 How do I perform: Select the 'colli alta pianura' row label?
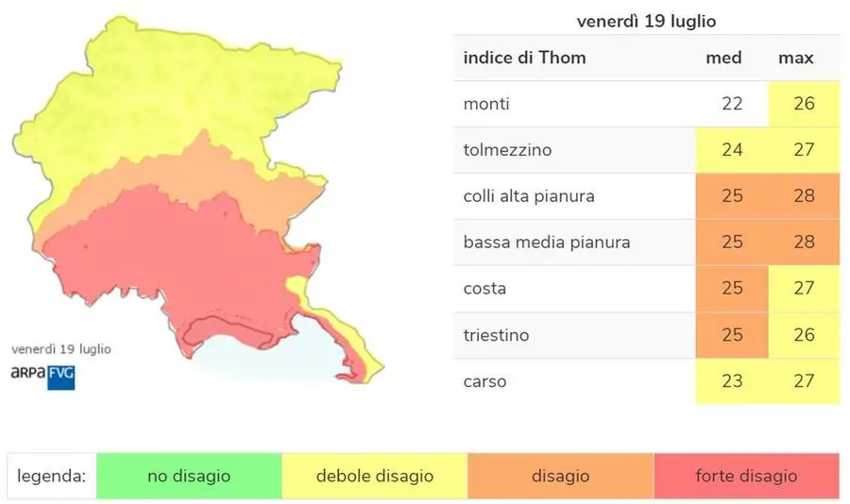click(529, 195)
